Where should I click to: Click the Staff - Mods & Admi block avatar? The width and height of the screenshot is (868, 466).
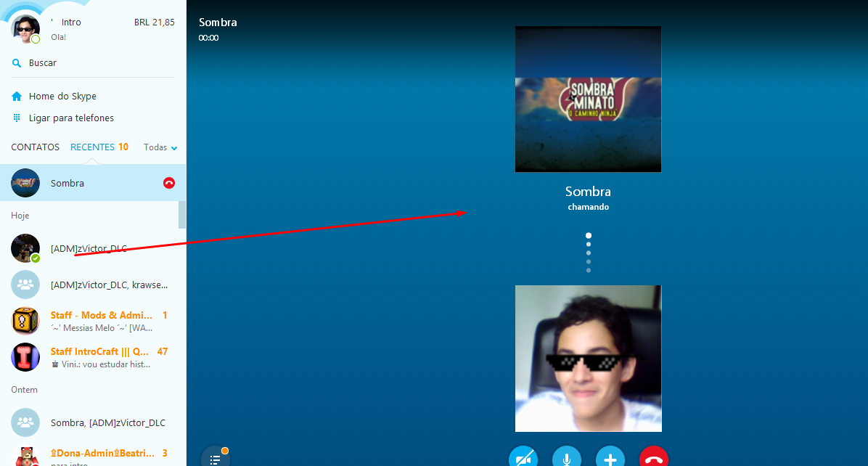click(x=25, y=321)
